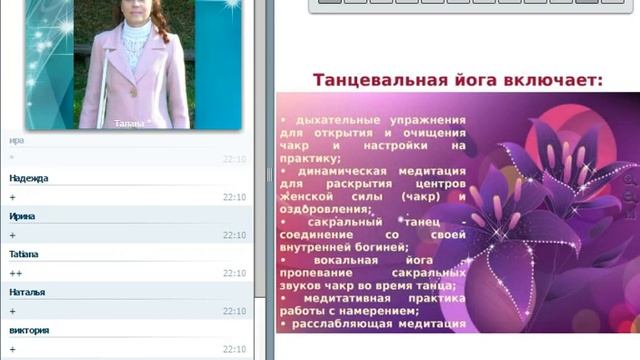
Task: Select chat sender name виктория
Action: 29,330
